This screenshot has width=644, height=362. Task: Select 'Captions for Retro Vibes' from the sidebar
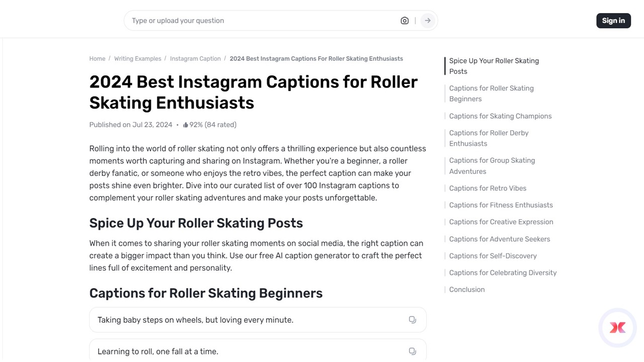pos(487,188)
